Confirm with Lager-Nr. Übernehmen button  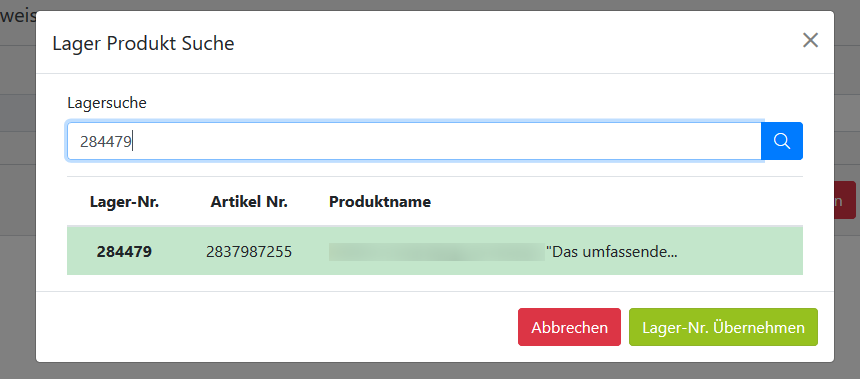(x=723, y=327)
